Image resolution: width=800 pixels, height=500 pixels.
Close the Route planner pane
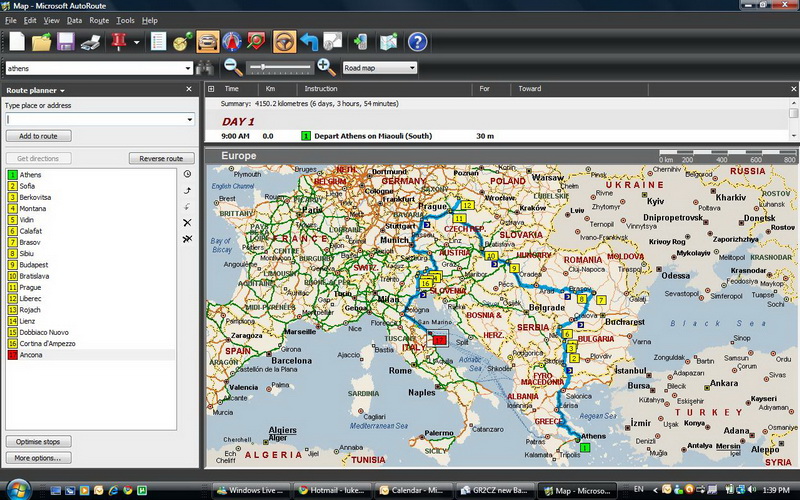point(189,89)
